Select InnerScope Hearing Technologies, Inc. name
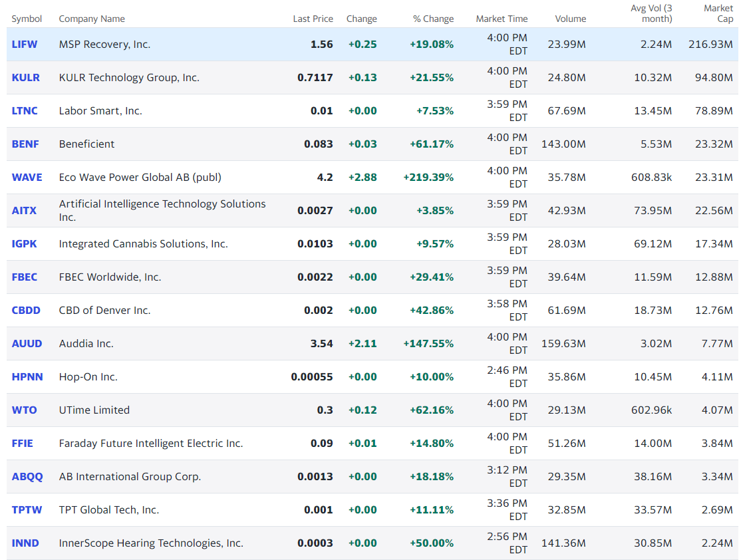745x560 pixels. point(151,543)
